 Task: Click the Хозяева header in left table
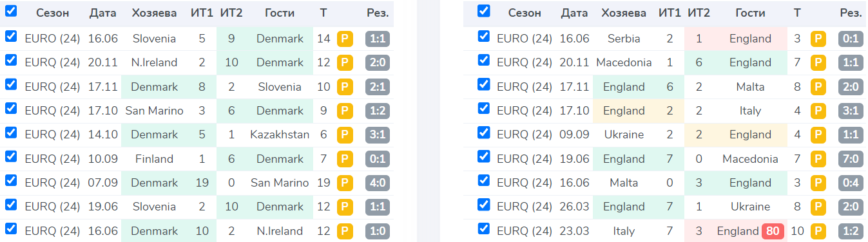pos(155,13)
